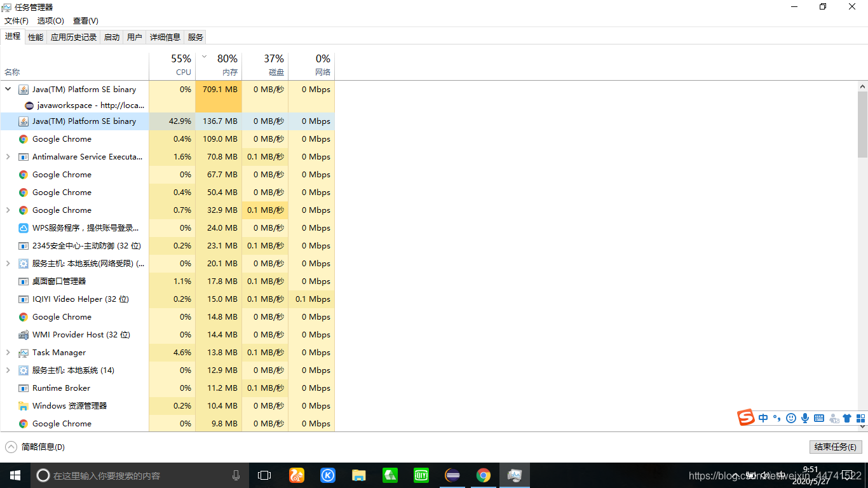Image resolution: width=868 pixels, height=488 pixels.
Task: Expand Antimalware Service Executable row
Action: pyautogui.click(x=8, y=157)
